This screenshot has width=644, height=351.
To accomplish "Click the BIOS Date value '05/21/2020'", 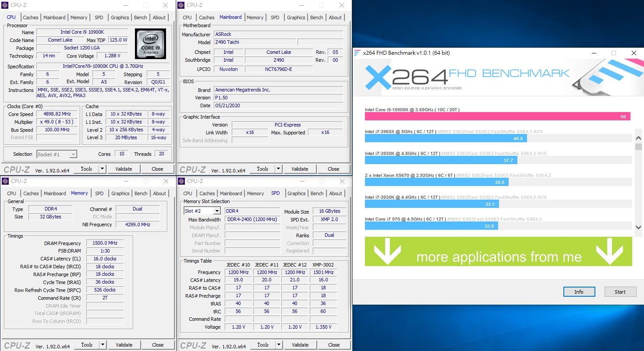I will point(278,105).
